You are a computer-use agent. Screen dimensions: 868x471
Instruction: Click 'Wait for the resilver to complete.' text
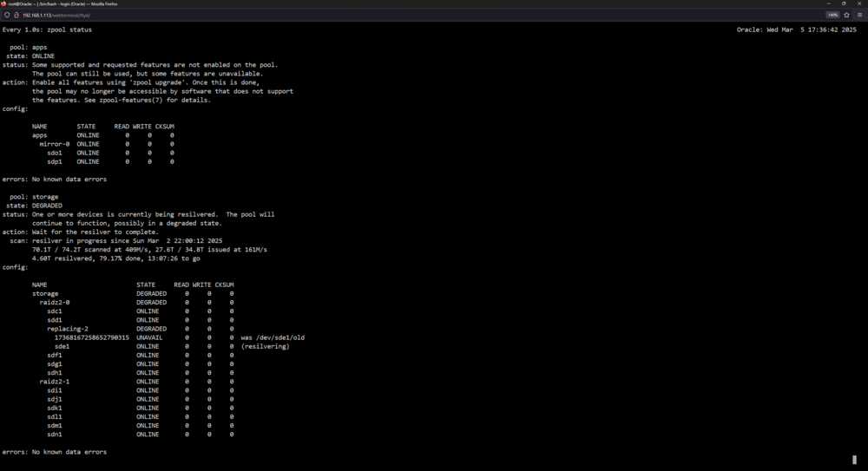click(95, 232)
